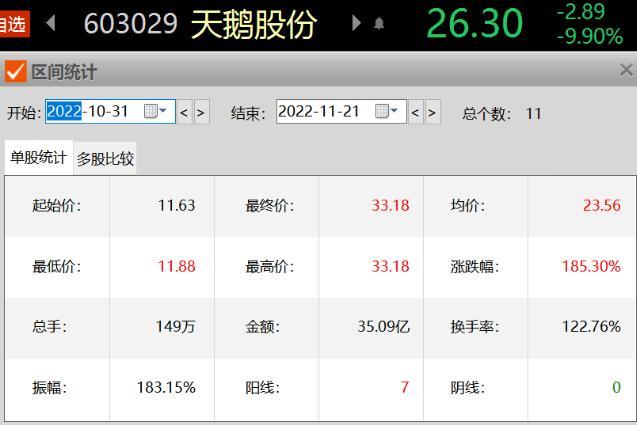
Task: Open the end date calendar dropdown
Action: point(387,112)
